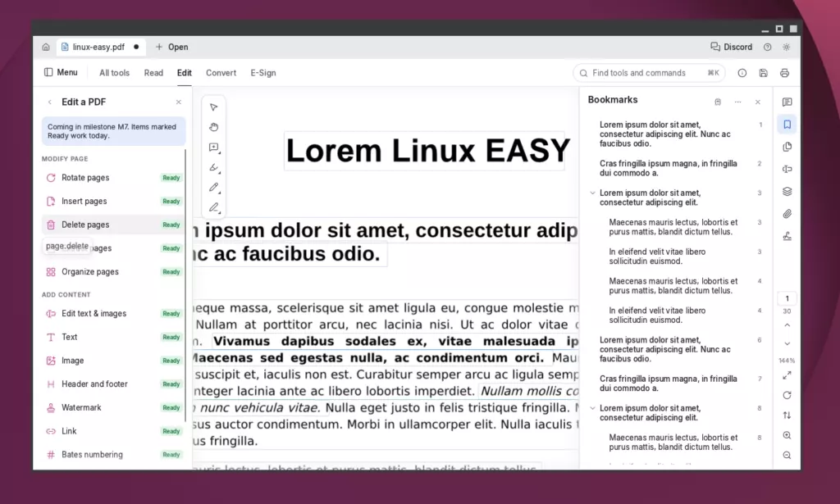
Task: Choose Organize pages tool
Action: point(113,272)
